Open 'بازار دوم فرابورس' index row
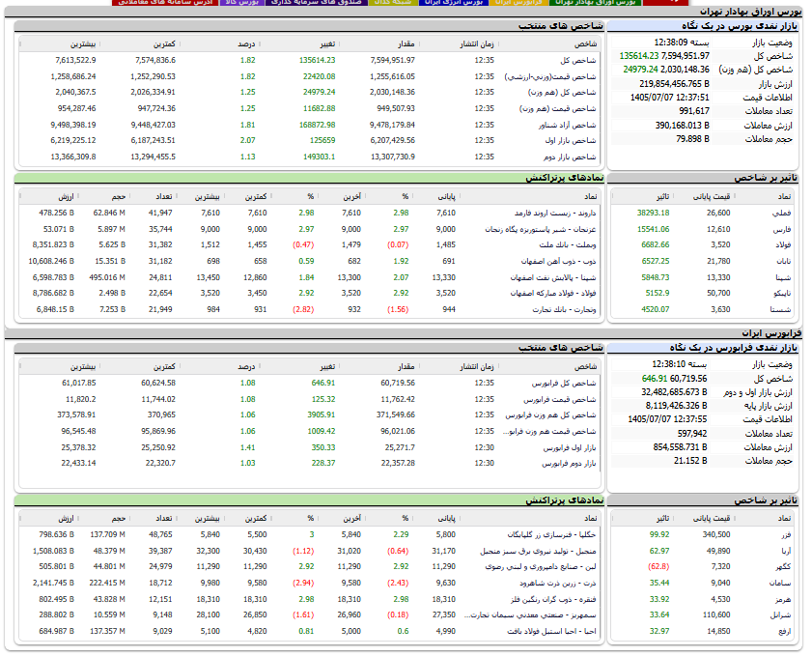Viewport: 812px width, 657px height. tap(310, 463)
